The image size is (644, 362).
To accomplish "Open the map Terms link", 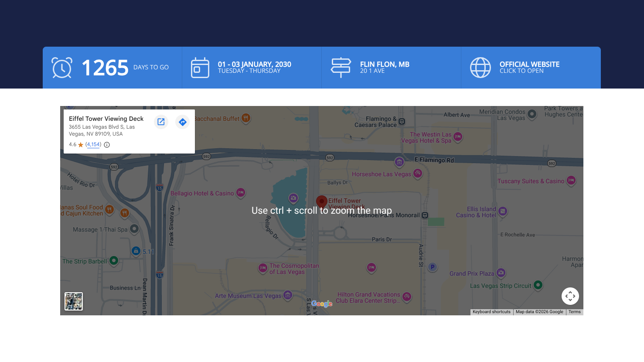I will pos(575,312).
